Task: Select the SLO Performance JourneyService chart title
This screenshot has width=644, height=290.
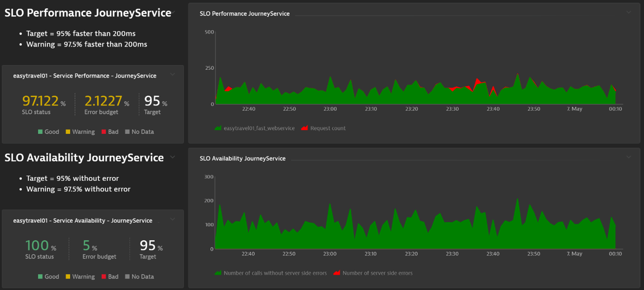Action: (245, 13)
